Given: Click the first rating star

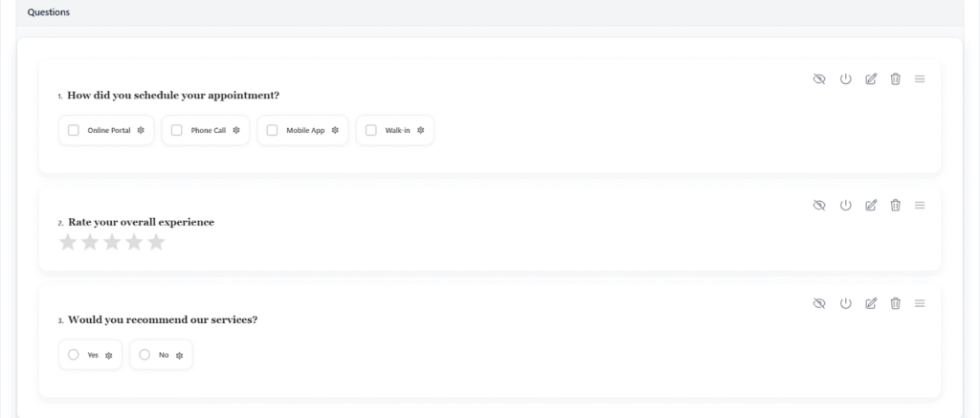Looking at the screenshot, I should (x=68, y=243).
